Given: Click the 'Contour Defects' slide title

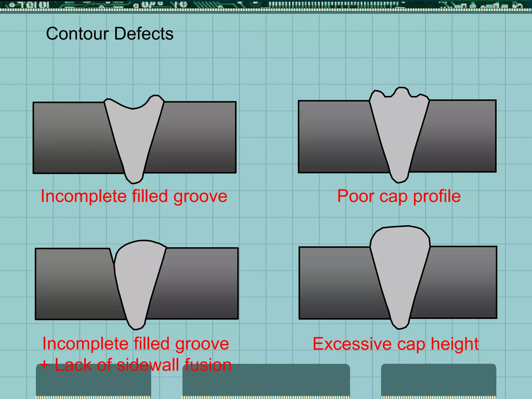Looking at the screenshot, I should click(x=110, y=34).
